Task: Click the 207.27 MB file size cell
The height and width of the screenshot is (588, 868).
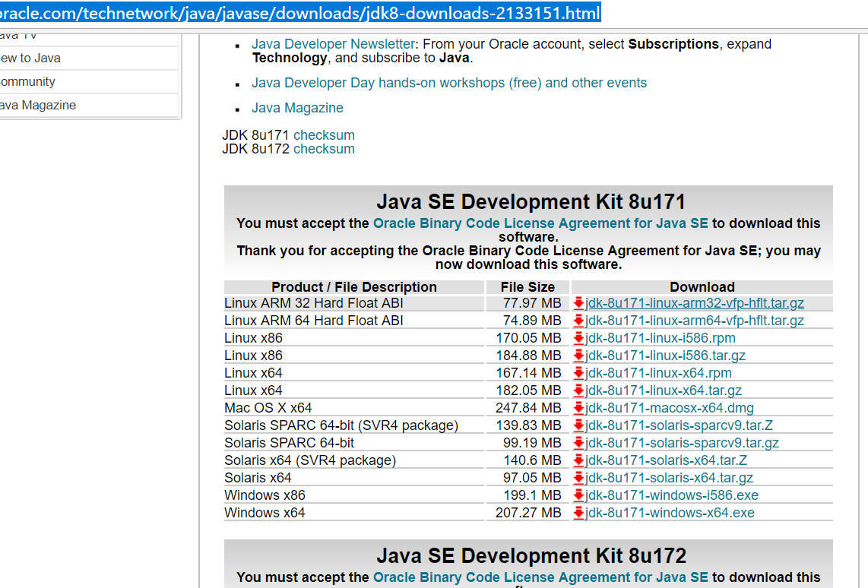Action: 529,513
